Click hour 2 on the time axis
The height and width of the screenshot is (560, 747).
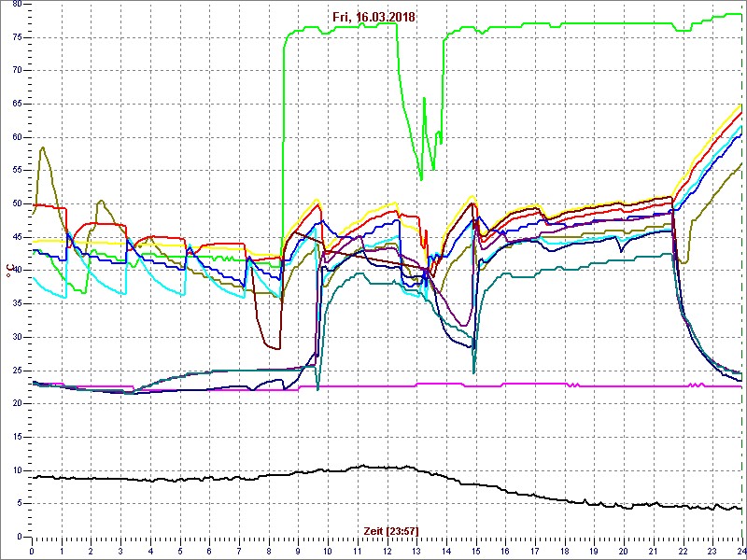point(91,549)
